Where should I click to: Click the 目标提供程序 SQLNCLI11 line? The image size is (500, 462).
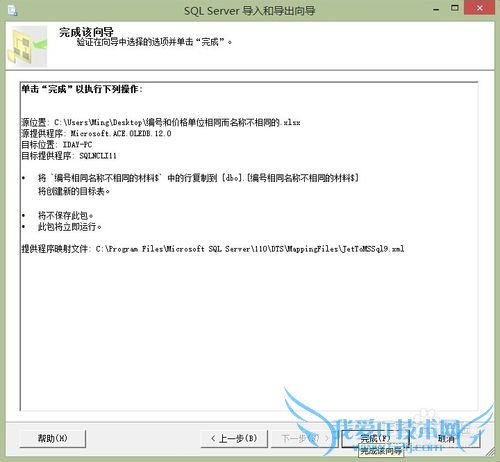(x=69, y=156)
